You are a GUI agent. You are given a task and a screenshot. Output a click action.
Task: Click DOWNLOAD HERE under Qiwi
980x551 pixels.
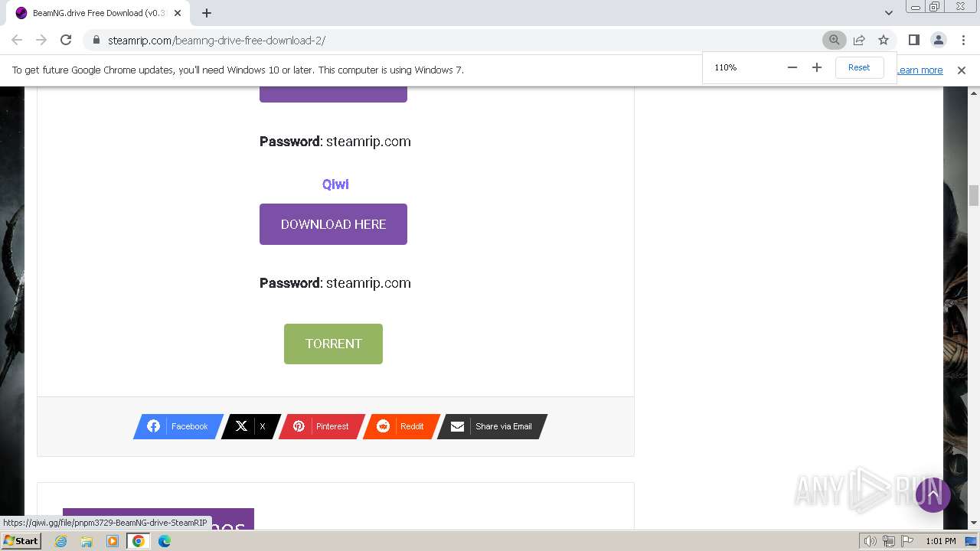pyautogui.click(x=333, y=224)
